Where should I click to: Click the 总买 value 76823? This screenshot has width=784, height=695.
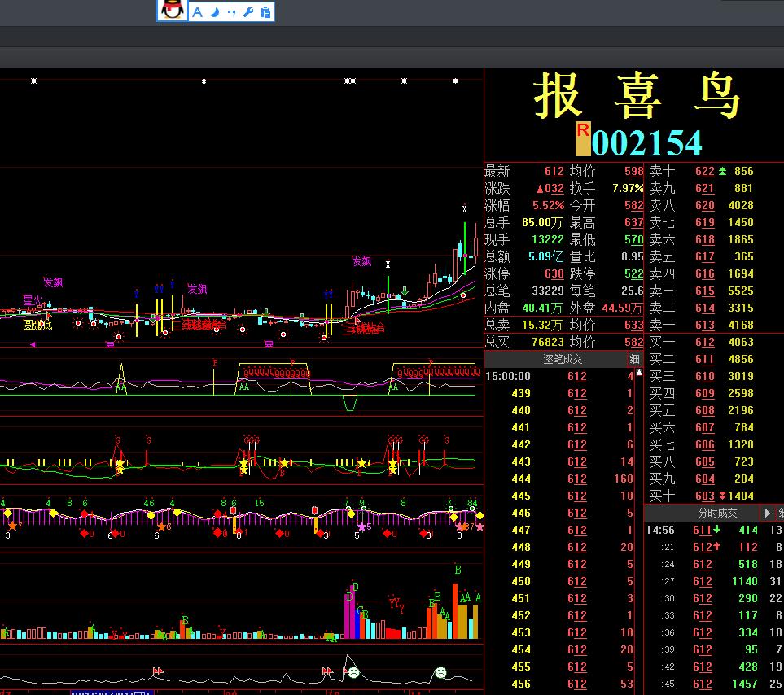pos(548,342)
